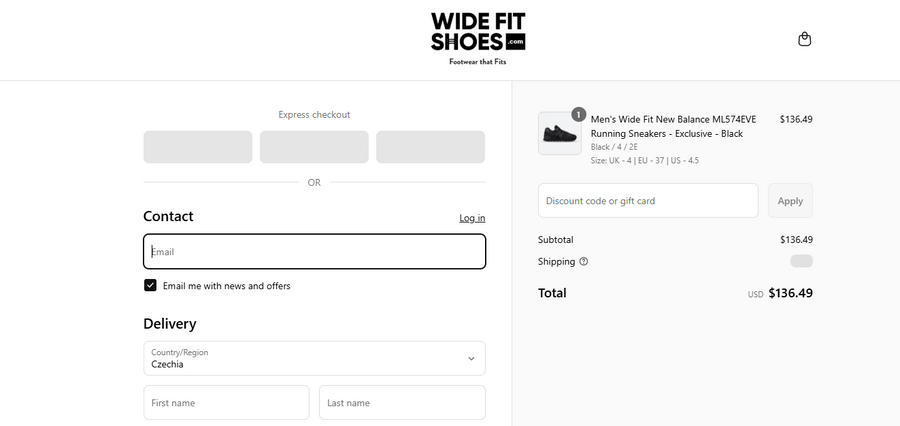This screenshot has width=900, height=426.
Task: Click the third express checkout button
Action: click(430, 147)
